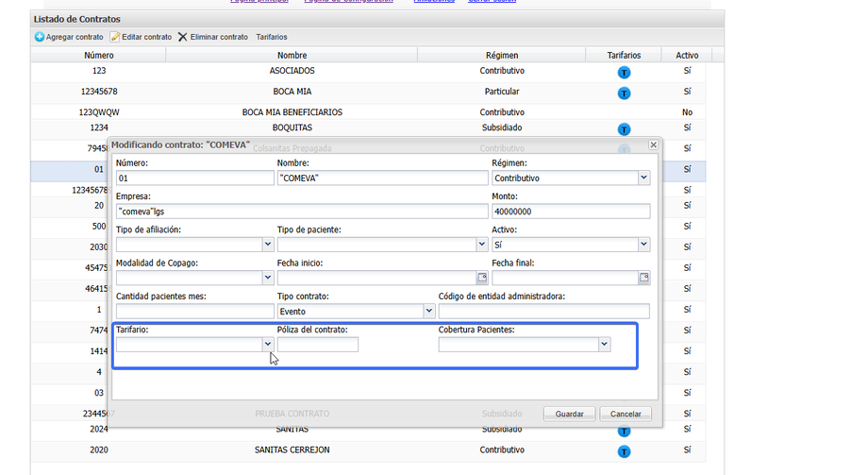Open Tarifarios icon for ASOCIADOS row
Viewport: 868px width, 475px height.
pos(624,73)
